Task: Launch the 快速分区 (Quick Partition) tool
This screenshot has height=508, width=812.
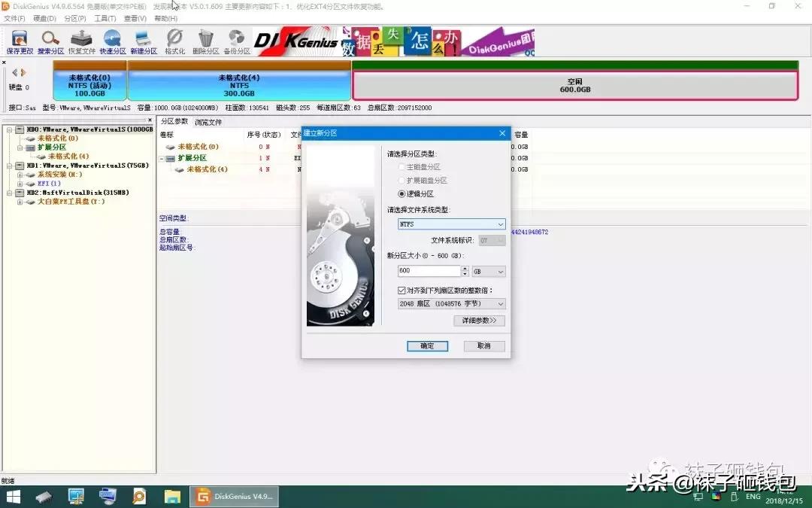Action: [x=113, y=41]
